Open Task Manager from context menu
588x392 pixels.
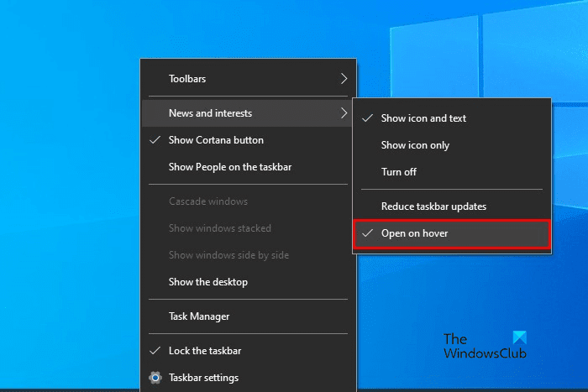point(249,316)
